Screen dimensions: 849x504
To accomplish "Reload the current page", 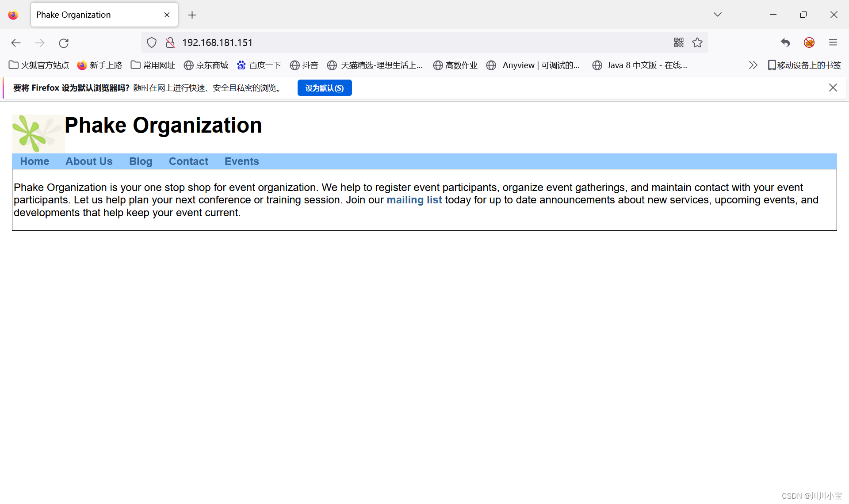I will (64, 43).
